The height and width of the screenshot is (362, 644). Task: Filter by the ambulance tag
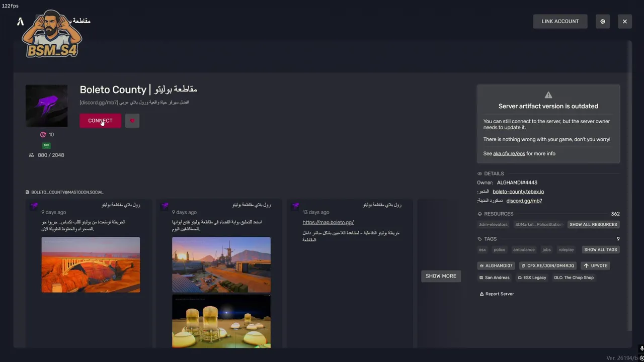[x=524, y=250]
